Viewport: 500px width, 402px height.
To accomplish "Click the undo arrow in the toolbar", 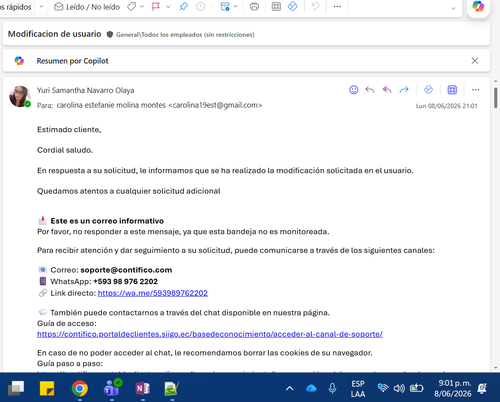I will tap(315, 7).
